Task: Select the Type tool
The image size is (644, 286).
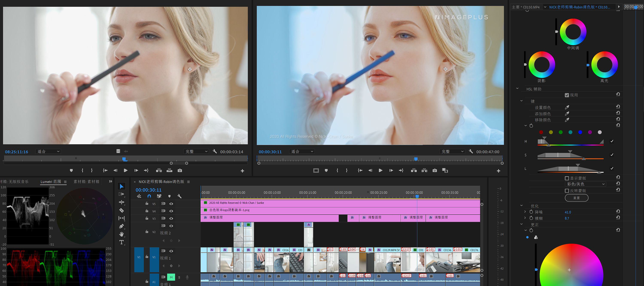Action: [x=122, y=242]
